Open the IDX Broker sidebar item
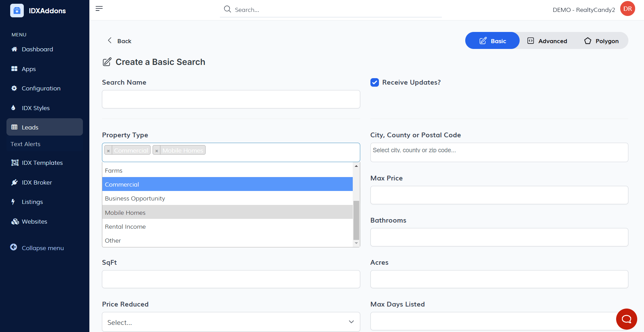Image resolution: width=644 pixels, height=332 pixels. pyautogui.click(x=37, y=182)
